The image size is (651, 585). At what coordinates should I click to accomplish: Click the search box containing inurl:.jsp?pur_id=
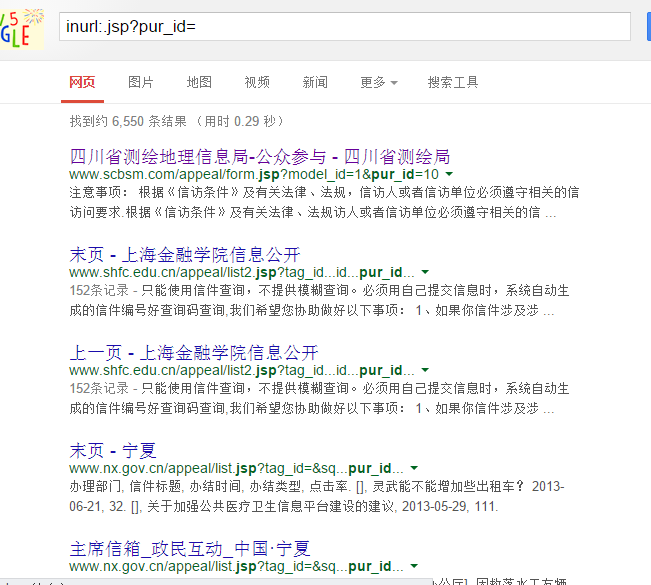pyautogui.click(x=345, y=27)
